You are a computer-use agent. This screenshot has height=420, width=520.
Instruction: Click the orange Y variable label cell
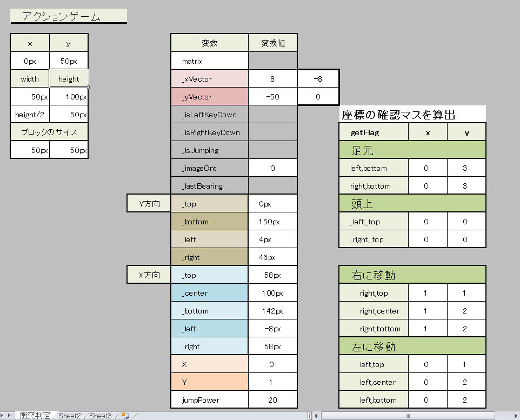[210, 382]
